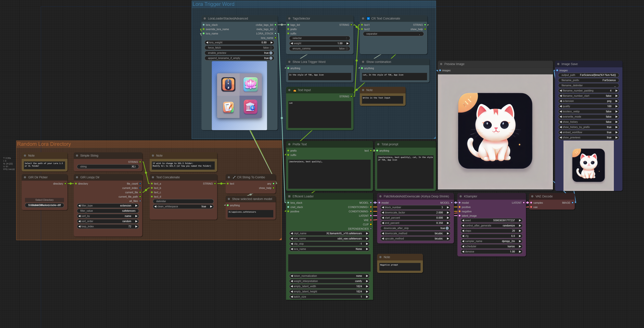
Task: Click the cat thumbnail in Image Save
Action: pos(588,165)
